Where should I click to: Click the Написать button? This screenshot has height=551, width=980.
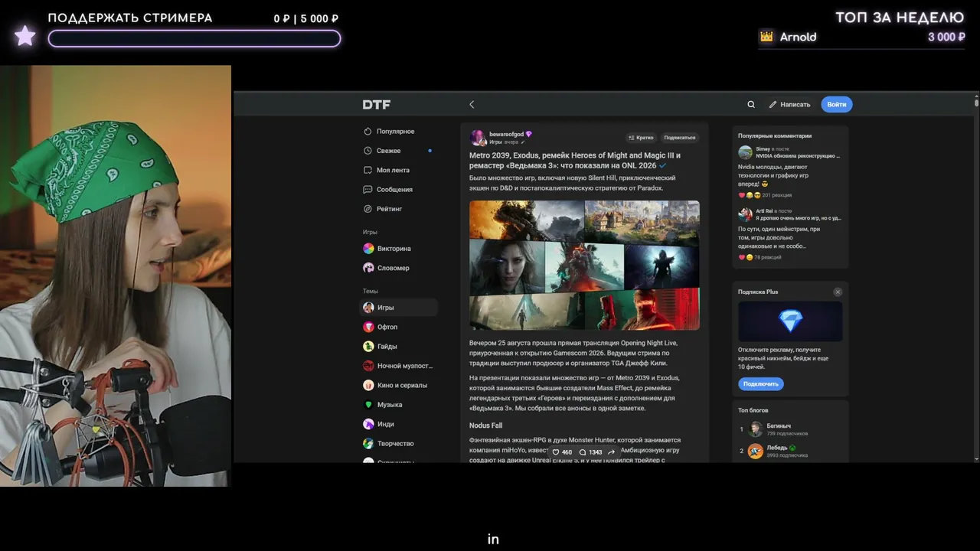(789, 105)
